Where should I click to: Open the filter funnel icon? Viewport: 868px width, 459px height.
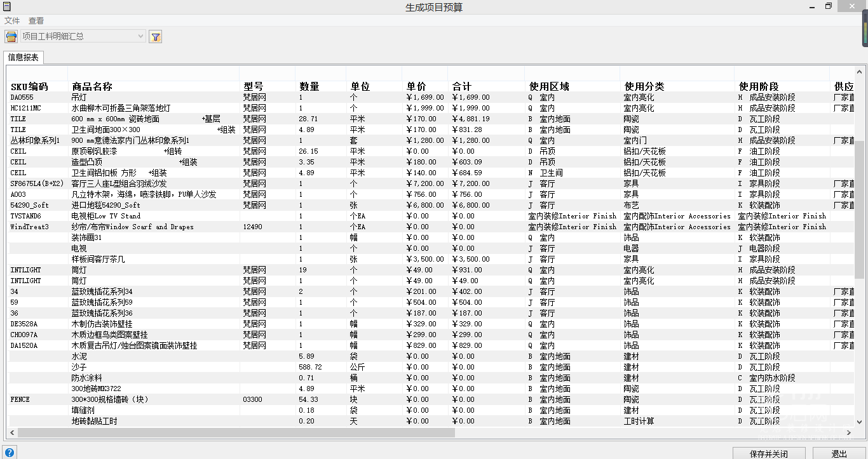(x=156, y=37)
